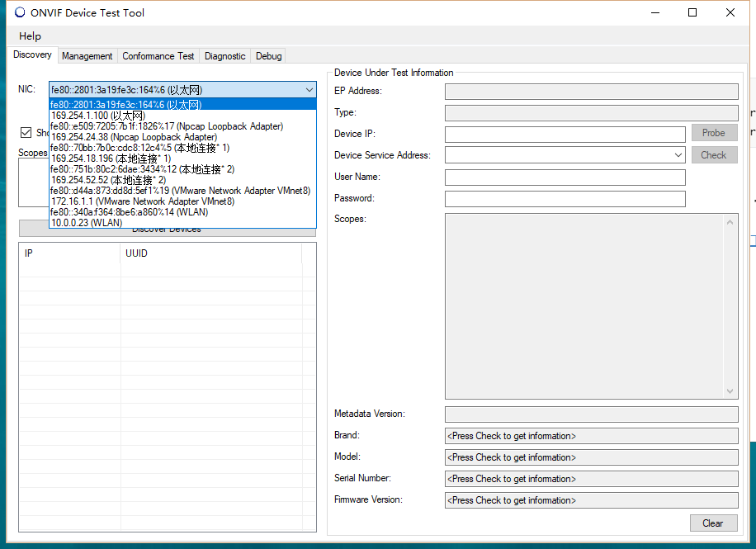
Task: Click the UUID column header
Action: tap(210, 253)
